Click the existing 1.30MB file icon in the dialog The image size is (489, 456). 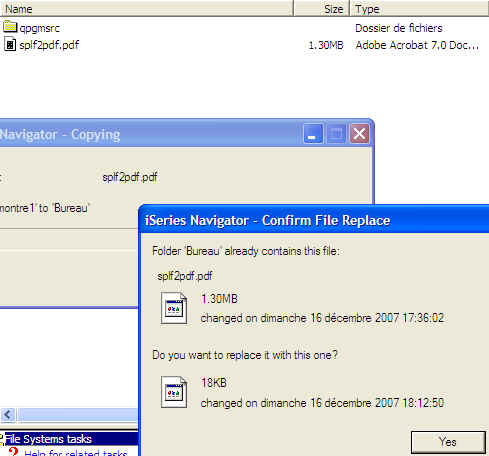(x=174, y=308)
